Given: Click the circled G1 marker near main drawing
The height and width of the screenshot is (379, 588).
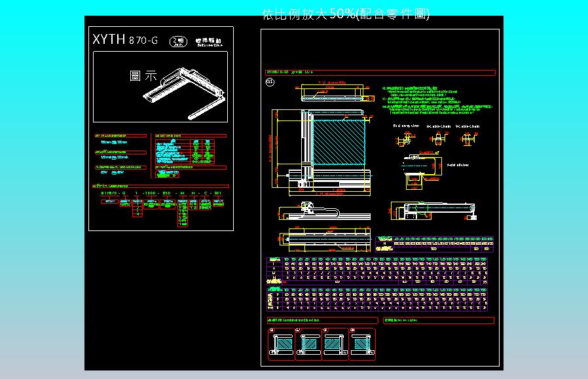Looking at the screenshot, I should click(270, 82).
